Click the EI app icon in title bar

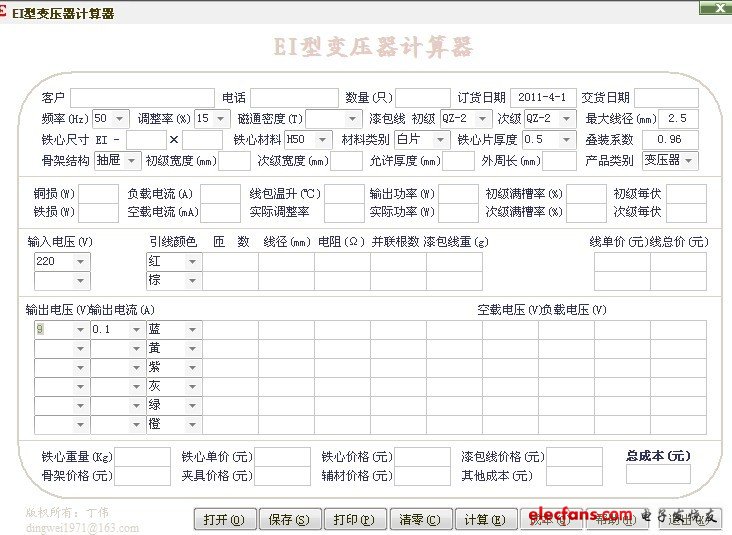click(7, 12)
